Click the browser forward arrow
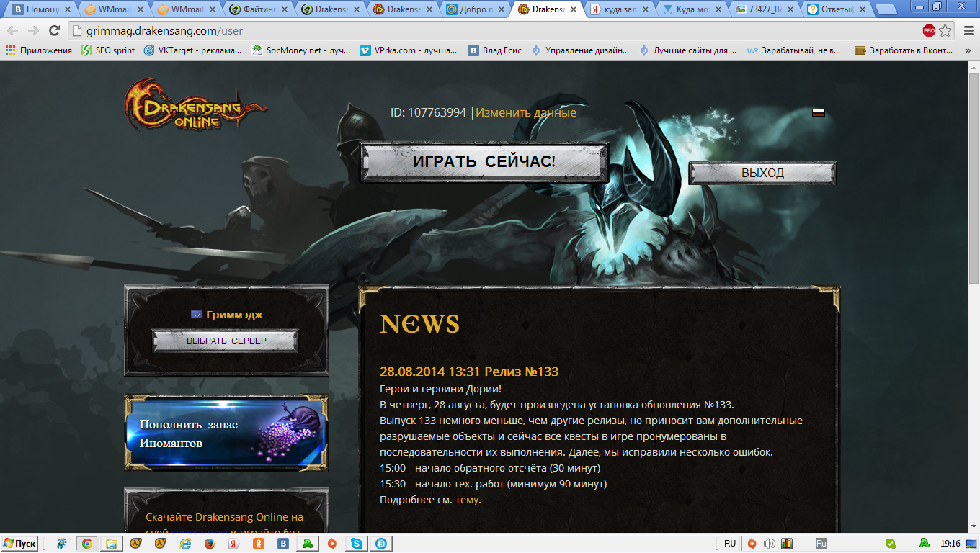 tap(33, 30)
